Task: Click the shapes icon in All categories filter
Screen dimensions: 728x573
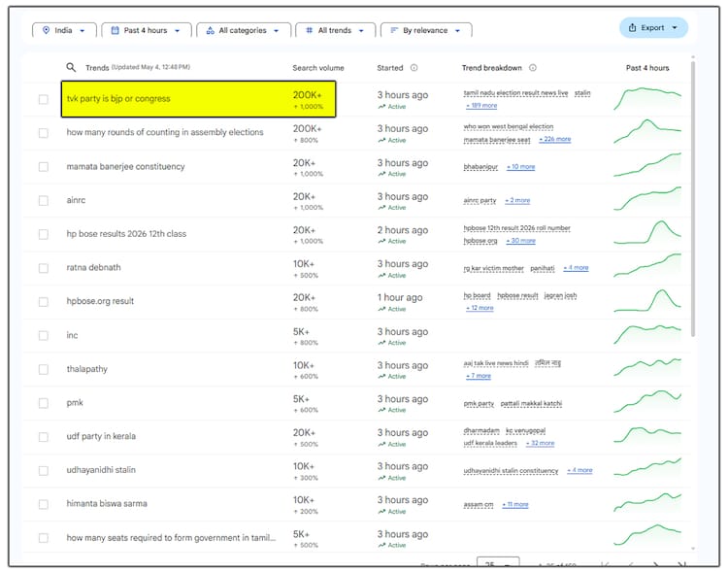Action: coord(211,30)
